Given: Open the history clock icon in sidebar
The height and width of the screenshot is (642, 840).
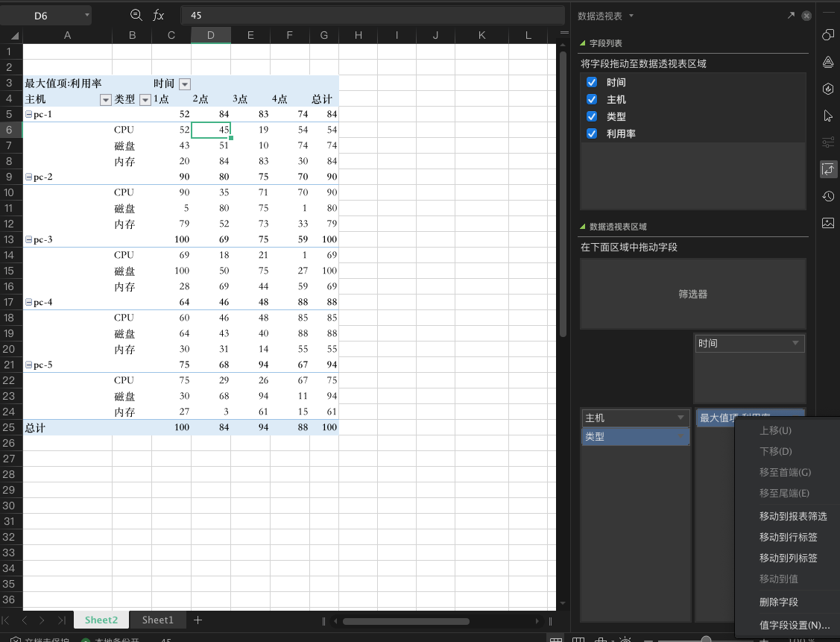Looking at the screenshot, I should coord(827,196).
